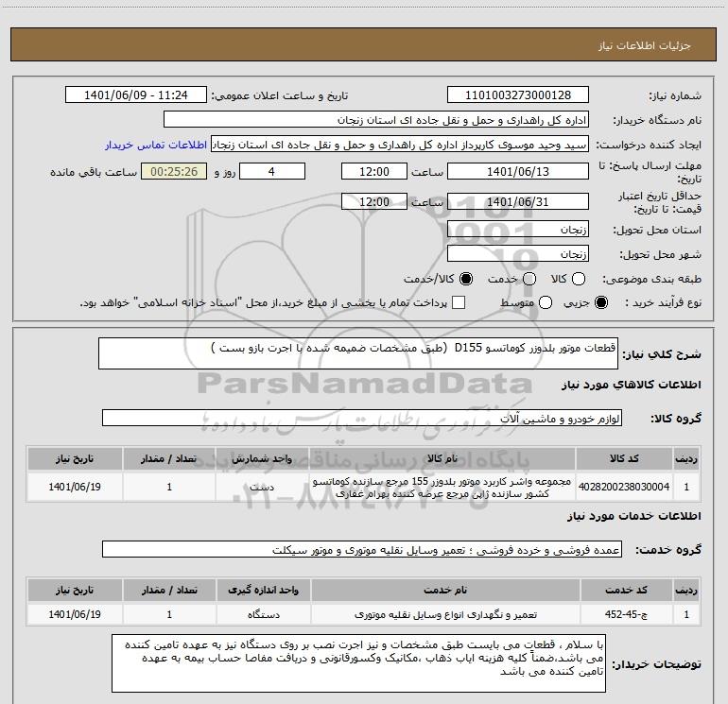Click the نام کالا column header

click(x=442, y=458)
